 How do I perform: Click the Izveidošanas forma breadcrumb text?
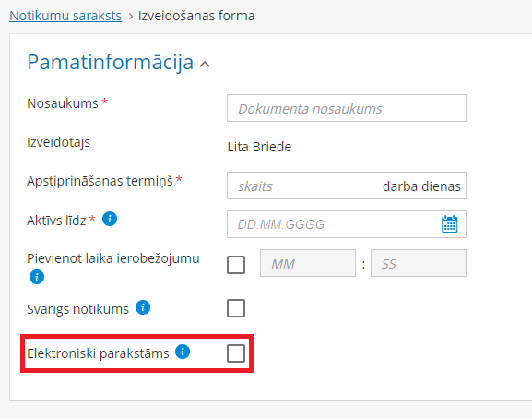coord(196,16)
